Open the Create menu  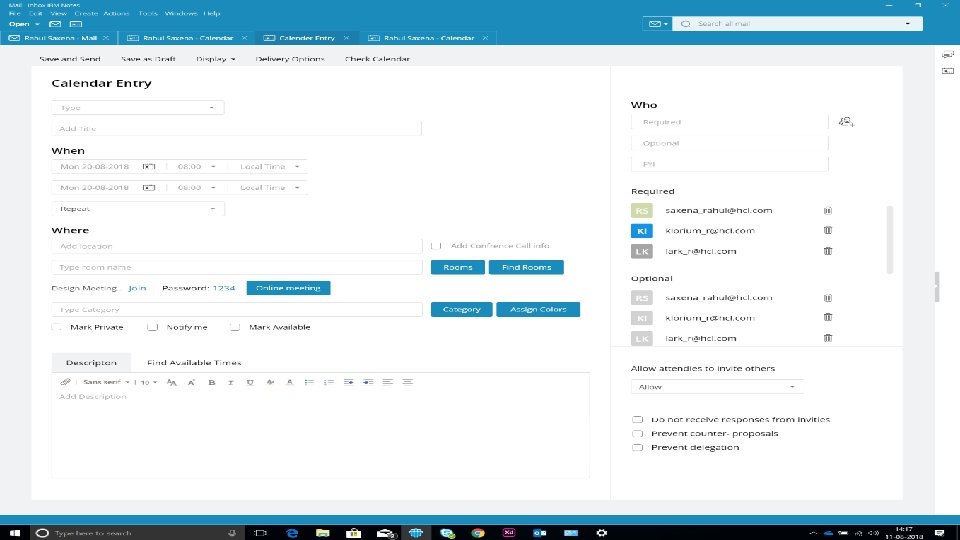(x=86, y=13)
